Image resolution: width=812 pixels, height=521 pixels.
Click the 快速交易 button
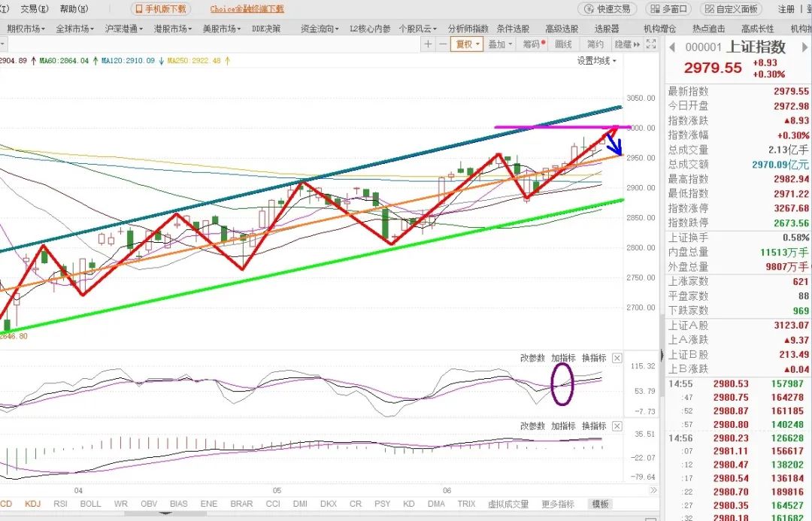pyautogui.click(x=608, y=9)
